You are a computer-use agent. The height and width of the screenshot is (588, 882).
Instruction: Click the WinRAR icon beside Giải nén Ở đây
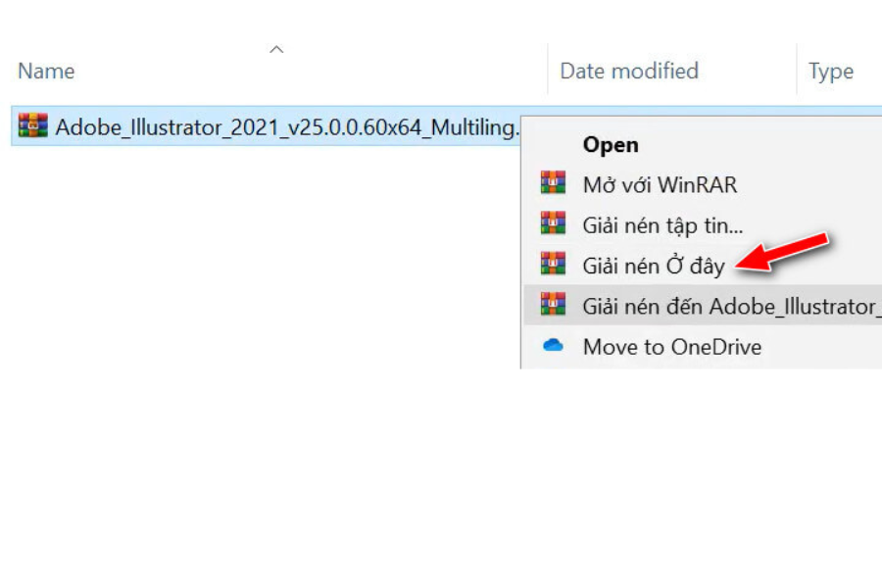553,265
